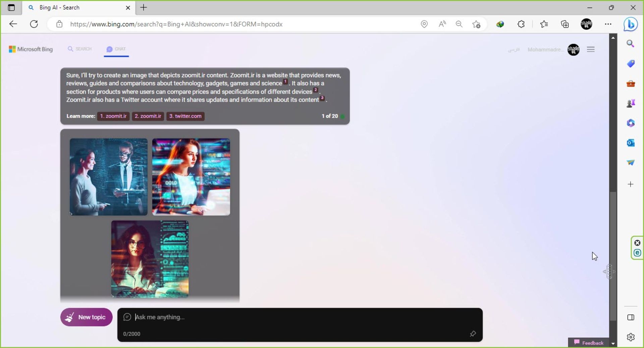The width and height of the screenshot is (644, 348).
Task: Open Outlook from the Edge sidebar
Action: tap(631, 143)
